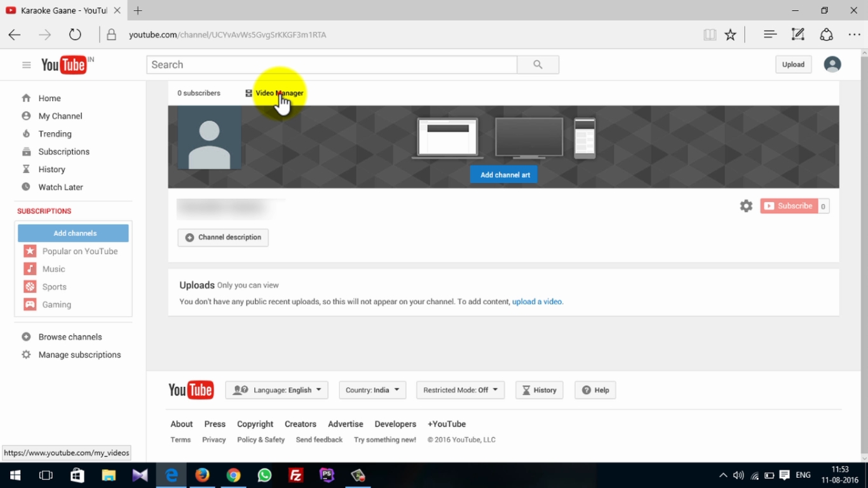
Task: Click the 0 subscribers text
Action: click(x=199, y=93)
